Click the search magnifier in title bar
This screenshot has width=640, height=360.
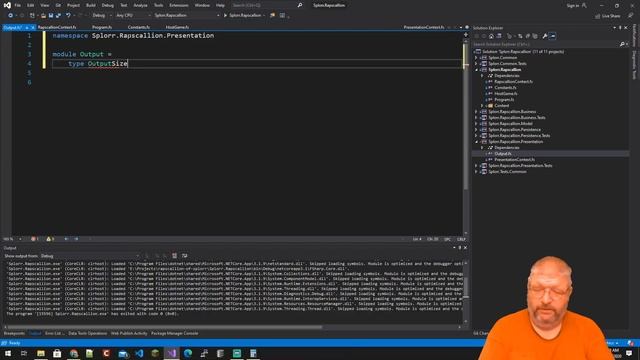tap(300, 5)
